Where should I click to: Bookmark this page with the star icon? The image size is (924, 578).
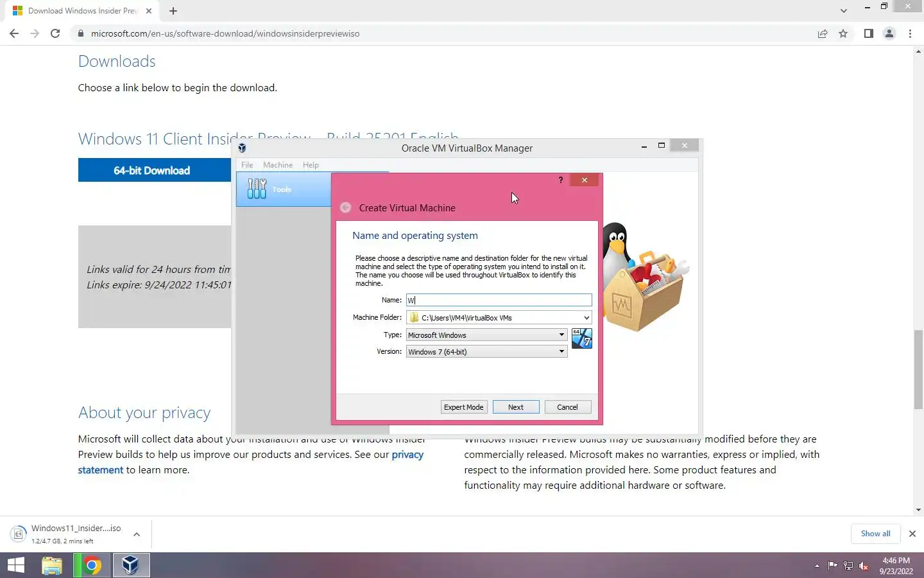(843, 33)
